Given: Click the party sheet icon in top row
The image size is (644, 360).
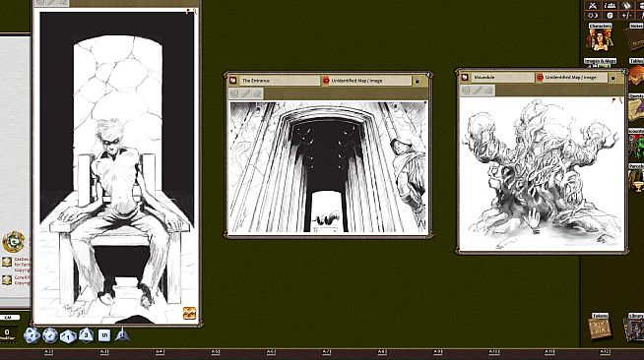Looking at the screenshot, I should click(x=610, y=5).
